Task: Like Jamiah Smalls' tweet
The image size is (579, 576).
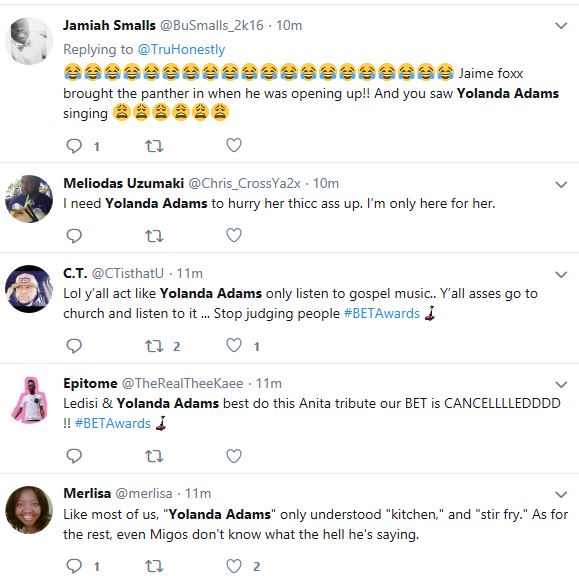Action: [x=234, y=145]
